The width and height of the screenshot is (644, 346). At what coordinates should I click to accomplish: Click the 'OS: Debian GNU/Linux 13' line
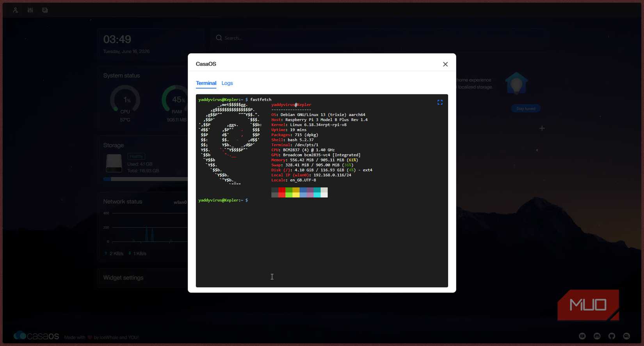tap(318, 115)
